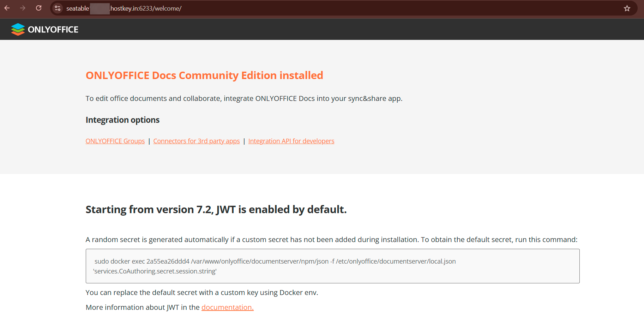Click the custom key using Docker env sentence
Screen dimensions: 644x319
pos(201,293)
